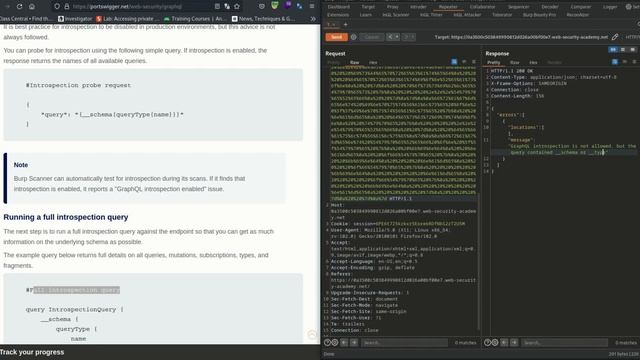The height and width of the screenshot is (360, 640).
Task: Open News, Techniques bookmark
Action: tap(263, 19)
